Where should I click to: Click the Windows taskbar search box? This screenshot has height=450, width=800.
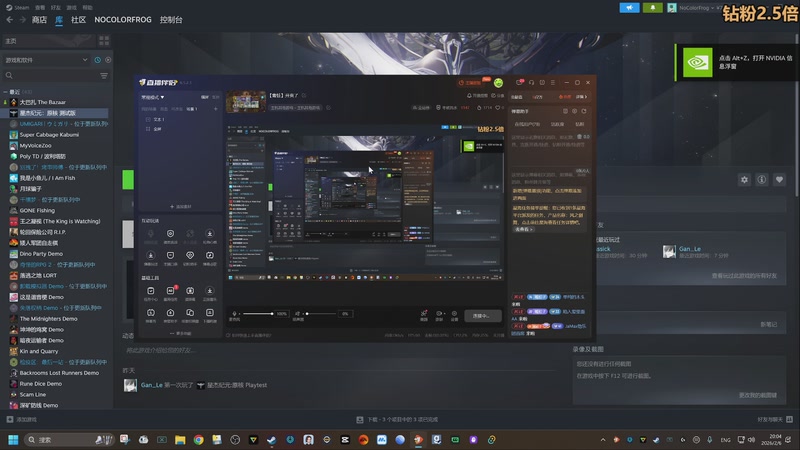point(69,440)
